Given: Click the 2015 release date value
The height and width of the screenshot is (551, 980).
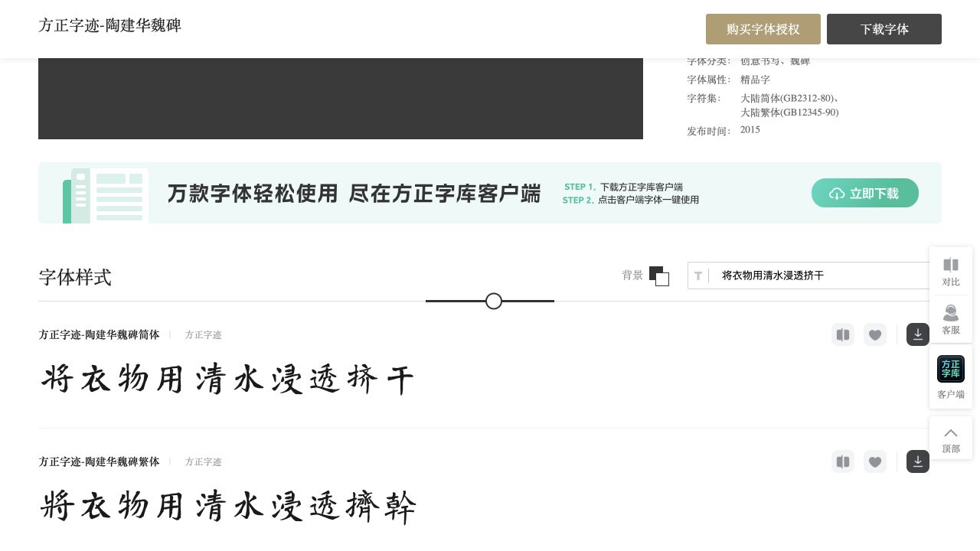Looking at the screenshot, I should (750, 130).
